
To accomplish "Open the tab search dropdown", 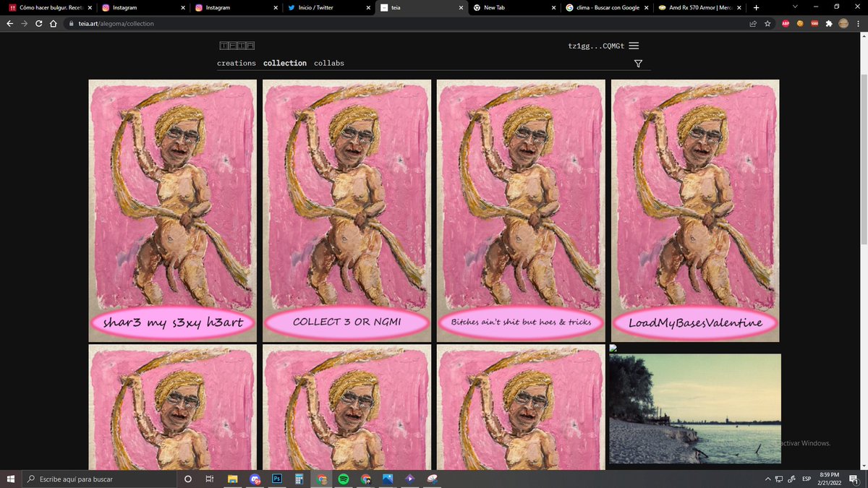I will tap(794, 7).
